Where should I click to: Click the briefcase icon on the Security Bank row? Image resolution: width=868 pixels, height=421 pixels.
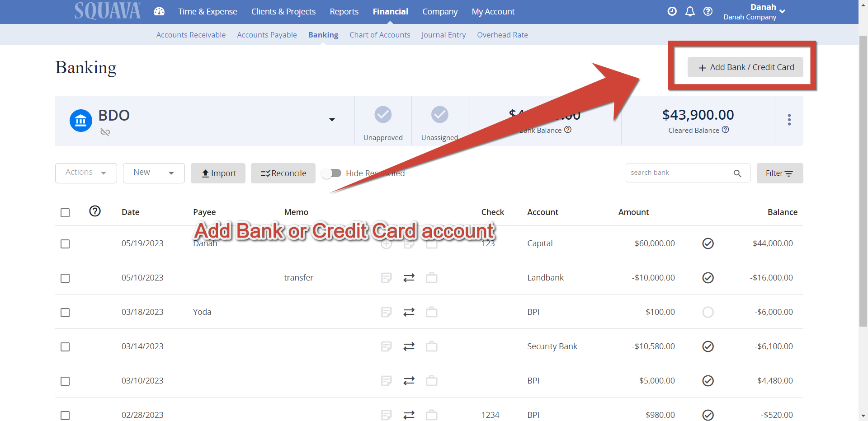point(432,346)
